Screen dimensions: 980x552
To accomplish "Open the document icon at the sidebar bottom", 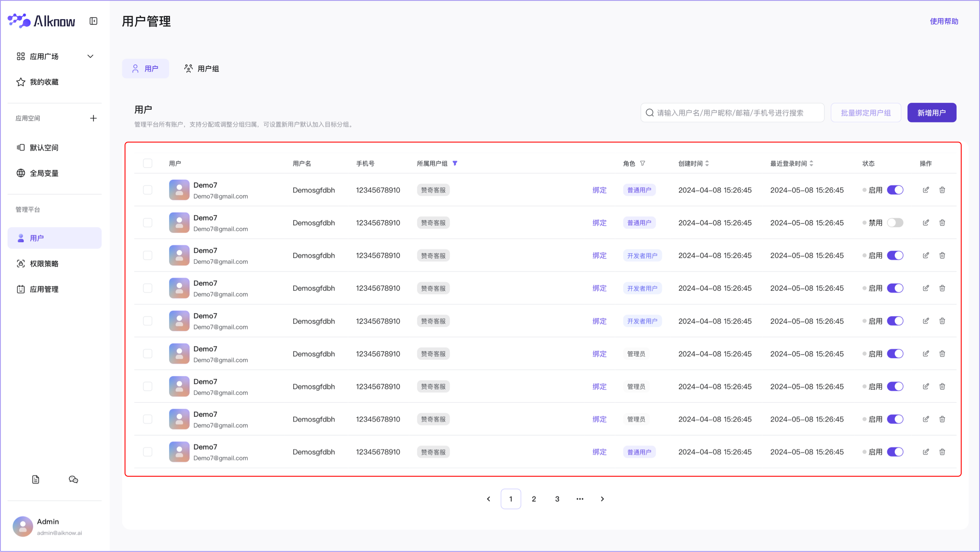I will (x=36, y=479).
